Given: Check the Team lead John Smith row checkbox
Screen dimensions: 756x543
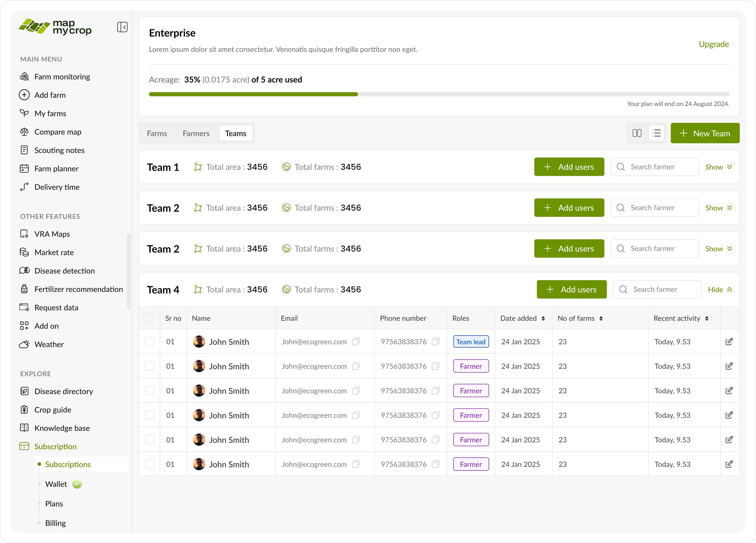Looking at the screenshot, I should click(x=149, y=341).
